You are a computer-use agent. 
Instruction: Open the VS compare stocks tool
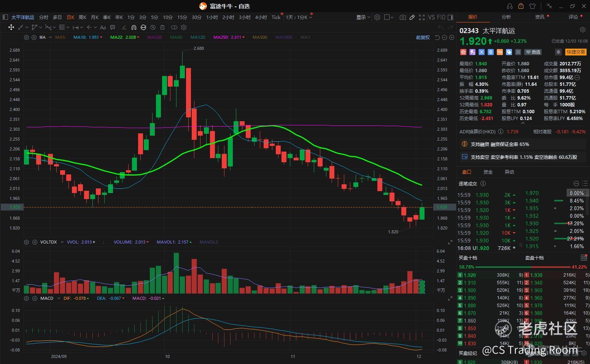tap(431, 17)
